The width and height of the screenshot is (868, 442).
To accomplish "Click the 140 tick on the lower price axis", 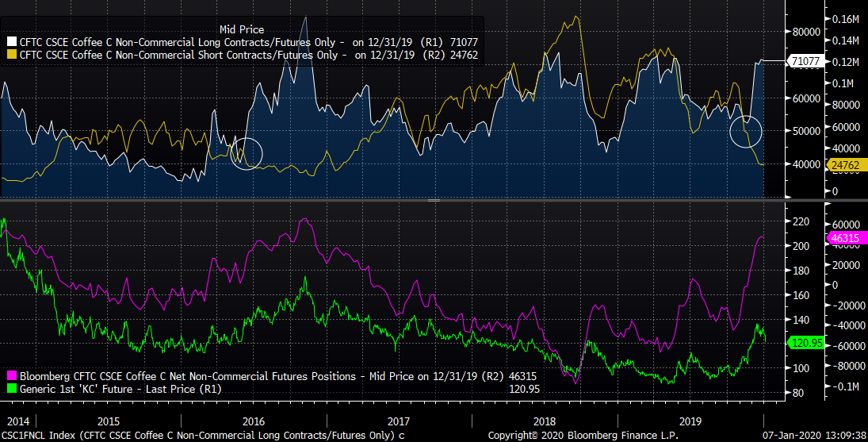I will coord(801,320).
